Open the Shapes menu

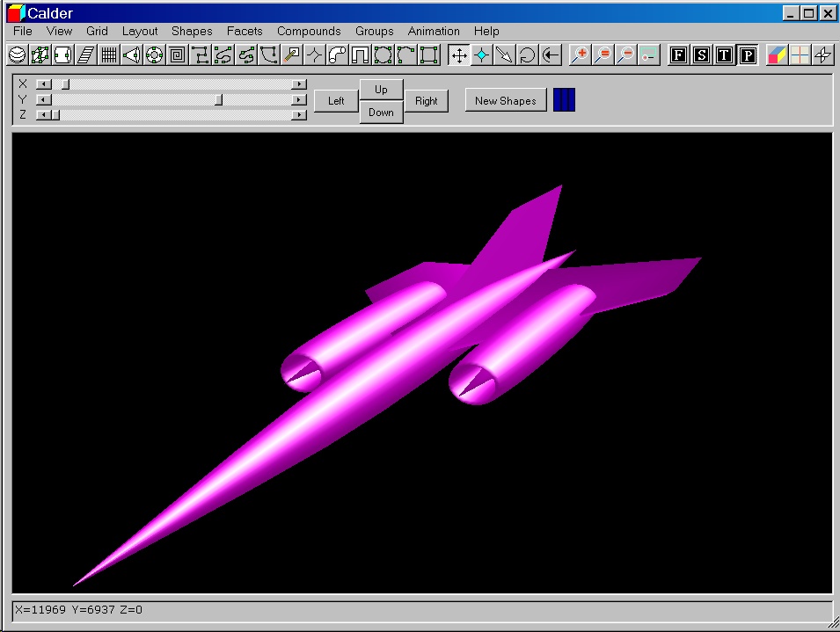point(192,31)
